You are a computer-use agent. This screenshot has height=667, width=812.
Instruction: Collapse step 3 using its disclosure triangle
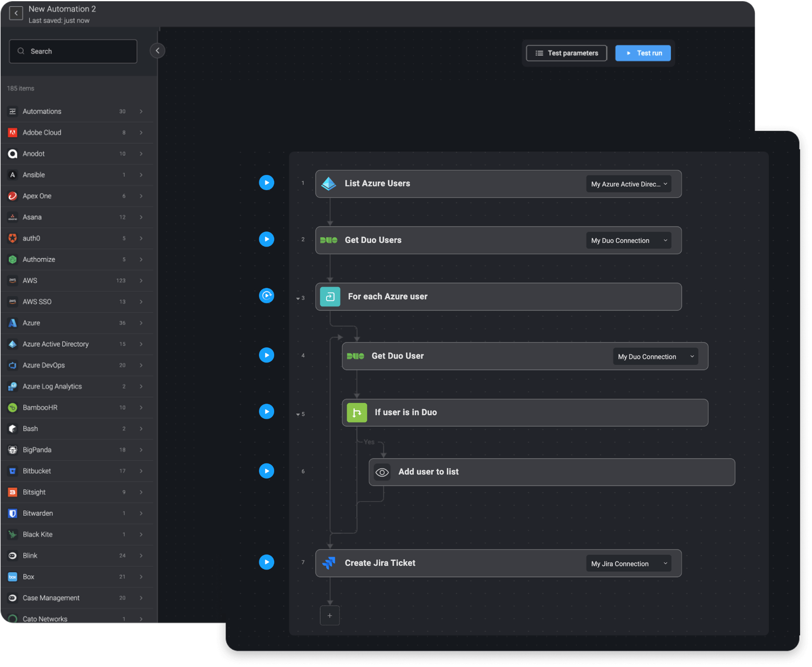click(x=298, y=299)
